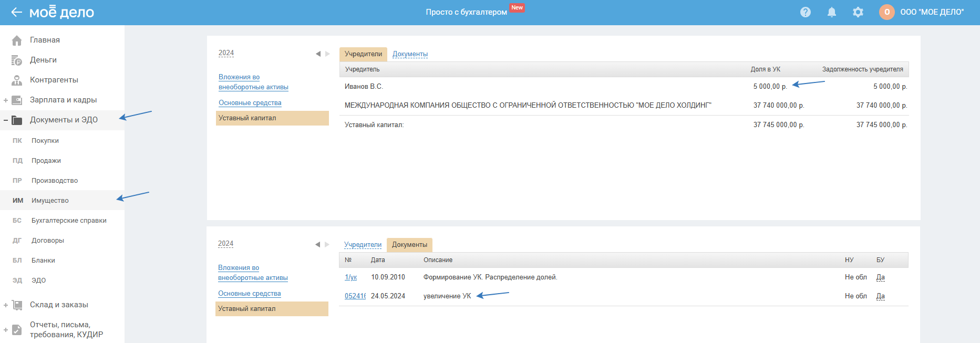Select Уставный капитал in upper panel
Image resolution: width=980 pixels, height=343 pixels.
[x=272, y=118]
